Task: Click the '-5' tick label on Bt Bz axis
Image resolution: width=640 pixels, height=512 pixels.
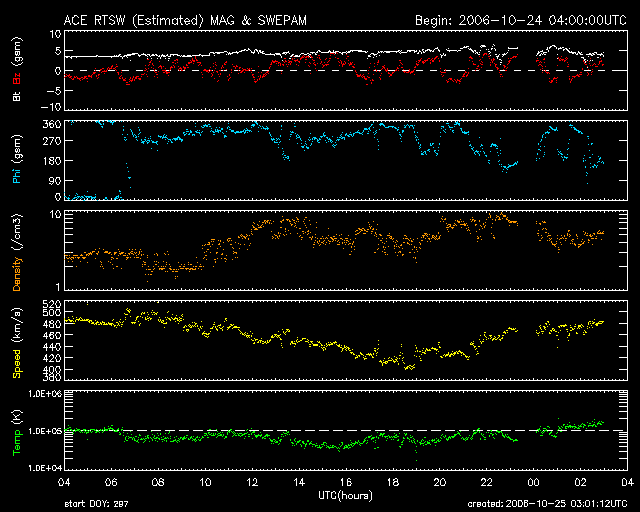Action: coord(55,91)
